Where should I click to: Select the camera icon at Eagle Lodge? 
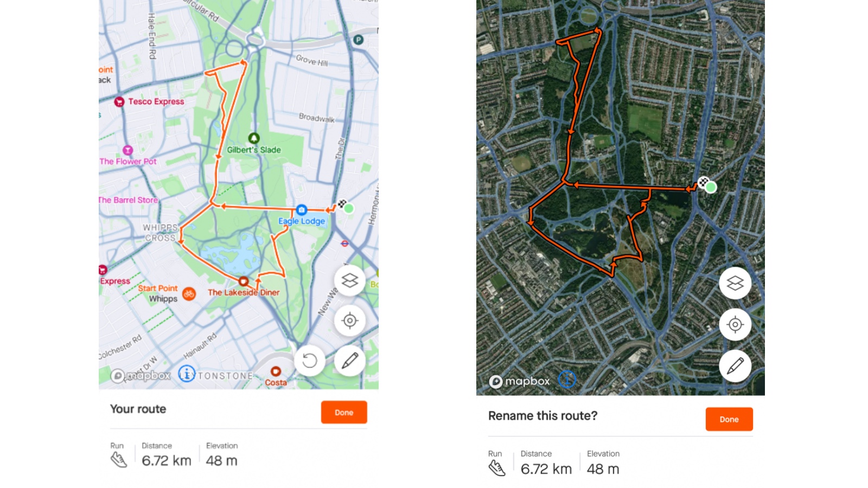click(x=302, y=210)
